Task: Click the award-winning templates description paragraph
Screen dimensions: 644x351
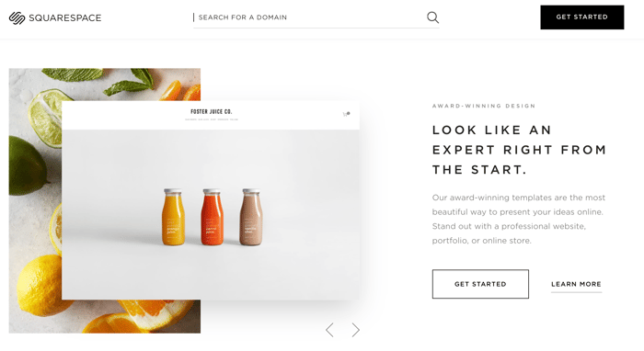Action: pos(518,219)
